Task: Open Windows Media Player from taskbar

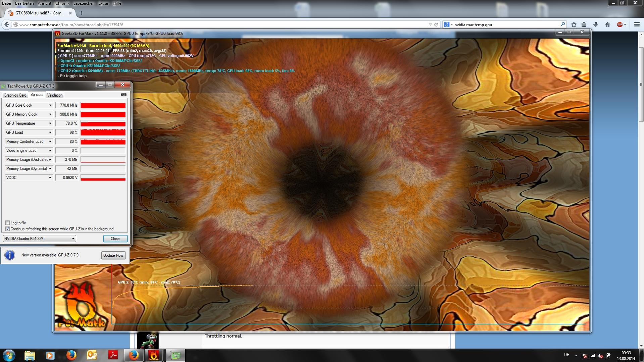Action: click(50, 355)
